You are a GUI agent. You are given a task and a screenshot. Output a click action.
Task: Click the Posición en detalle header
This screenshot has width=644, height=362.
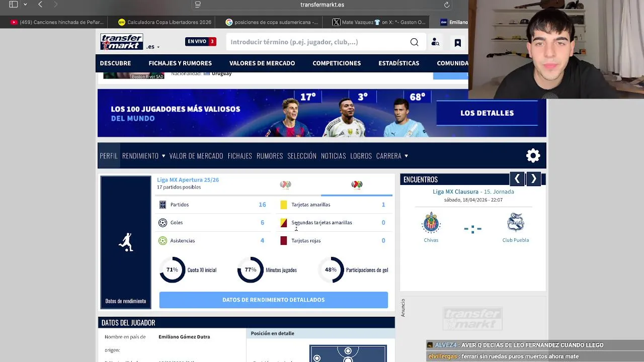click(273, 333)
